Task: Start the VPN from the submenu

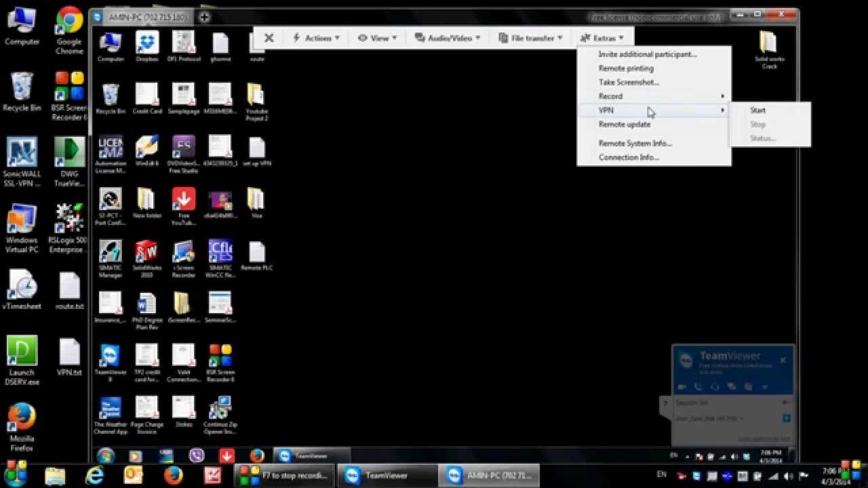Action: 758,110
